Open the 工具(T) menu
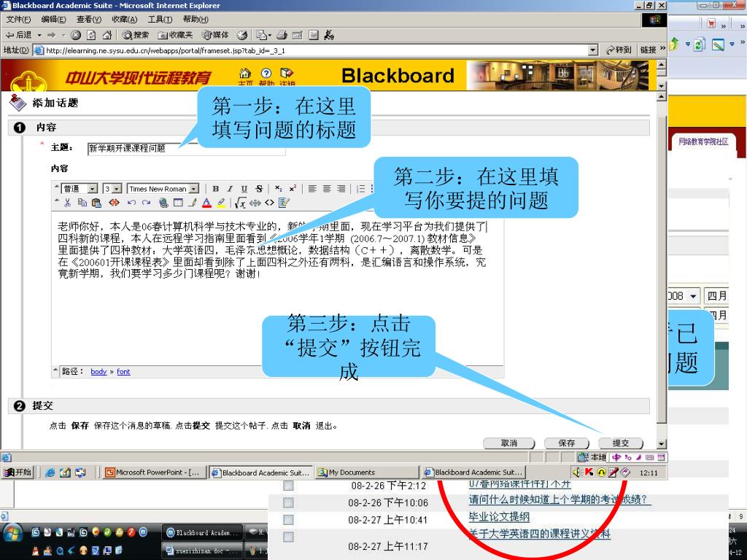The width and height of the screenshot is (747, 560). coord(160,19)
